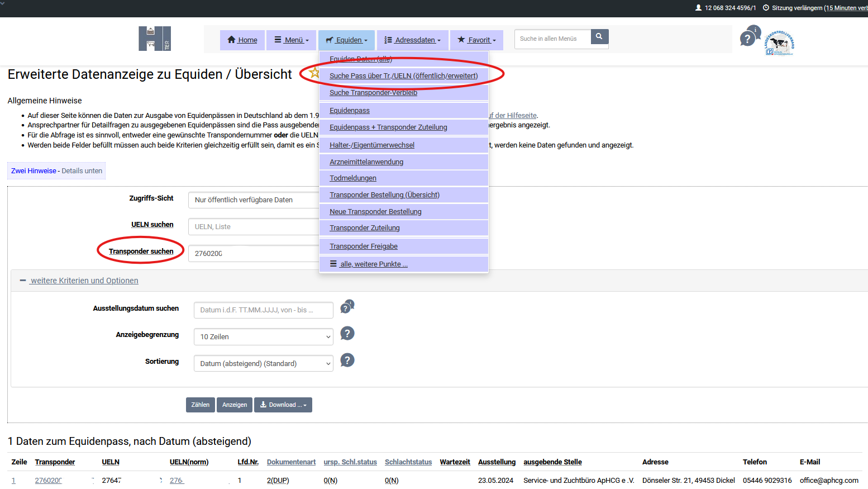Open the Anzeigebegrenzung dropdown
This screenshot has height=489, width=868.
point(263,337)
